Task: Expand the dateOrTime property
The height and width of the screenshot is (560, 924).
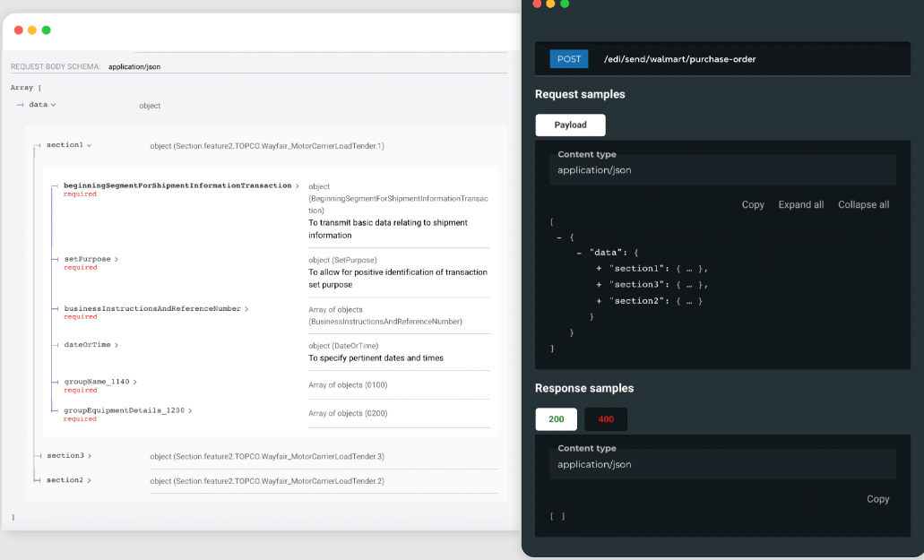Action: coord(91,345)
